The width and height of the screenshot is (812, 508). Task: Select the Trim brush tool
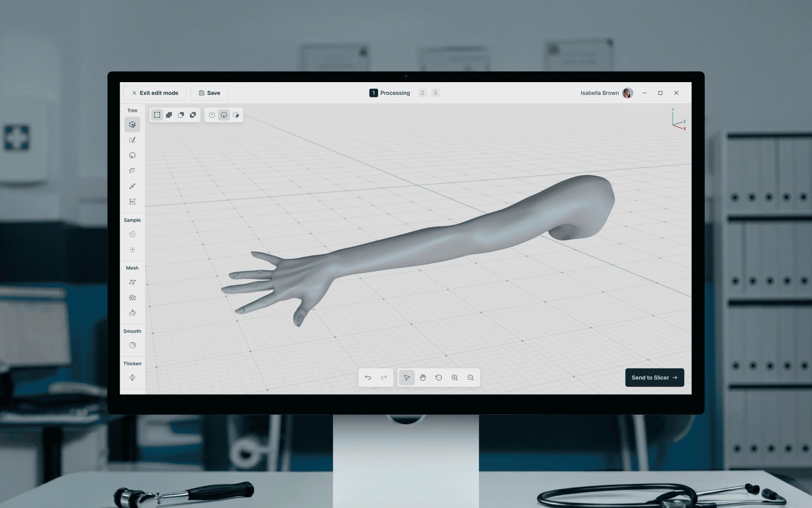pos(132,140)
